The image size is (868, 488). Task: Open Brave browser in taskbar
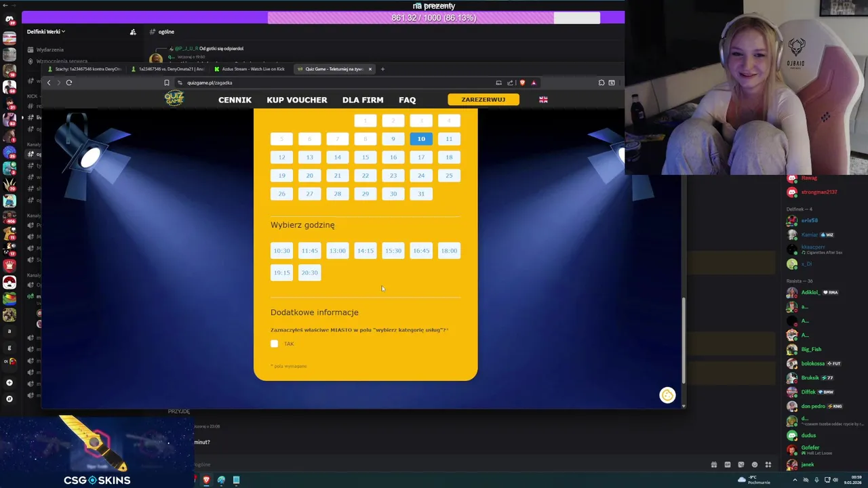click(x=206, y=480)
